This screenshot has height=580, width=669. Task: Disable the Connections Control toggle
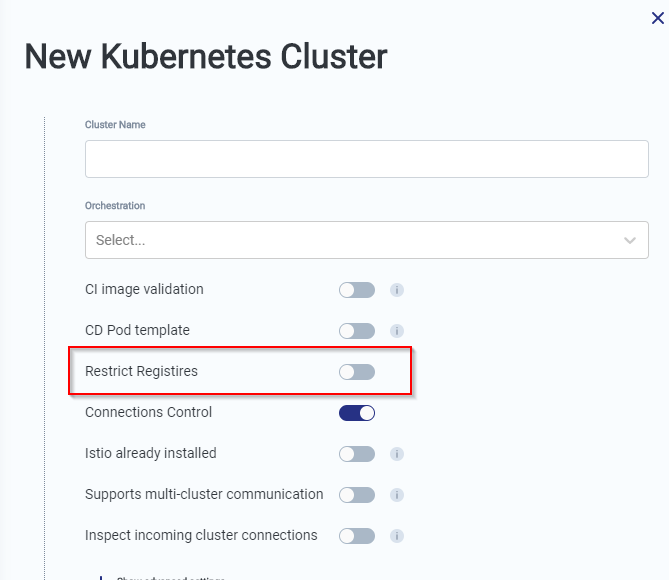pos(357,413)
